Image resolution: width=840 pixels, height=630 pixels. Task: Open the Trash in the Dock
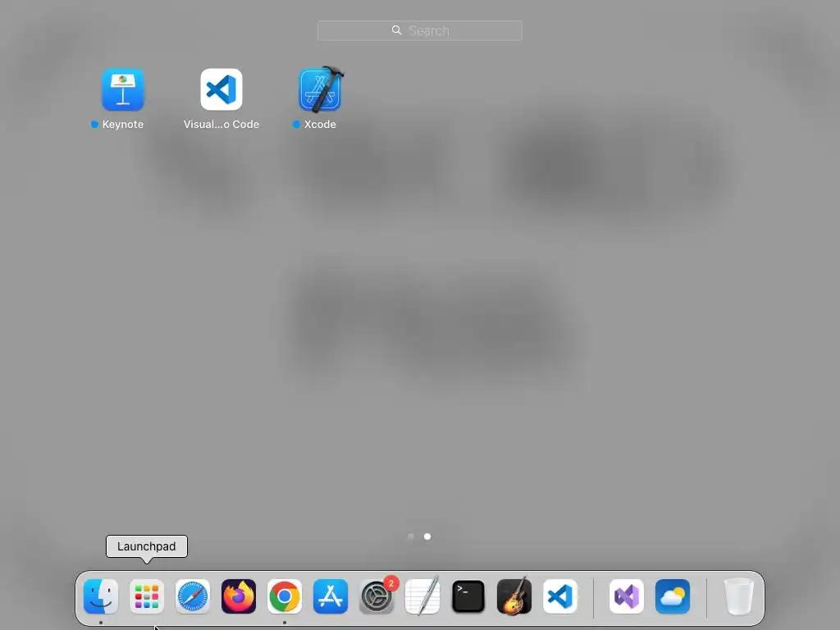pyautogui.click(x=739, y=596)
